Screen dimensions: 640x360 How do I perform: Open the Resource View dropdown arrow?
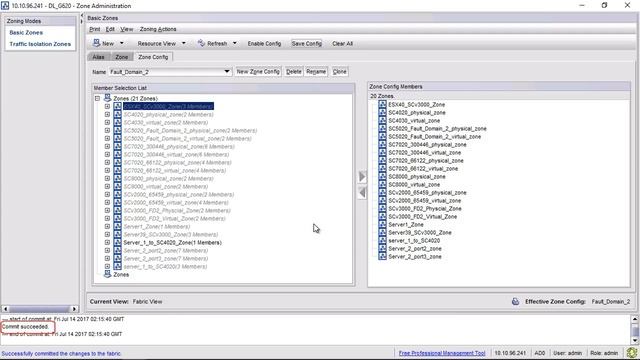click(x=184, y=43)
